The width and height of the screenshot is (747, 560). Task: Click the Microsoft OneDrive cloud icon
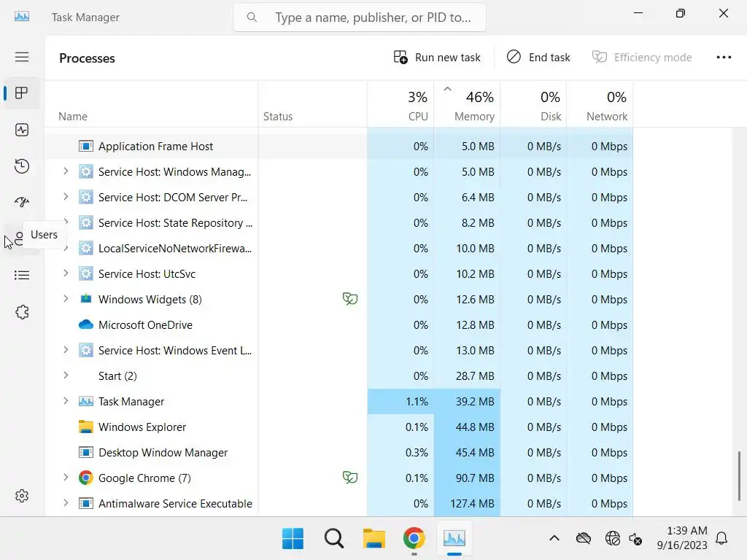point(86,324)
